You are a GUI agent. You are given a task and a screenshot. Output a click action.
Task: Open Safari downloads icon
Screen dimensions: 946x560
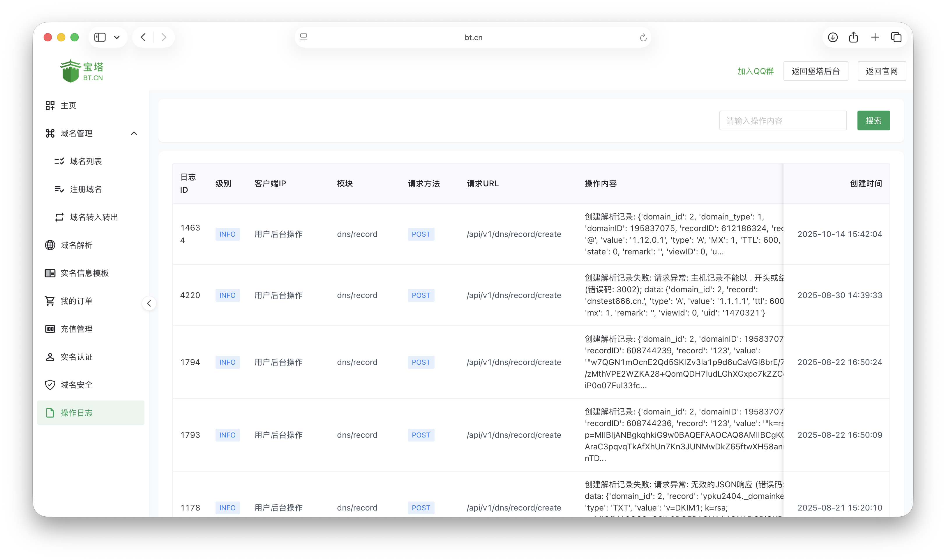pos(833,37)
